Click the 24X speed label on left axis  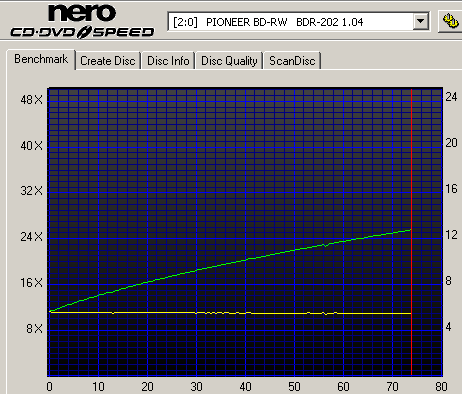coord(32,237)
